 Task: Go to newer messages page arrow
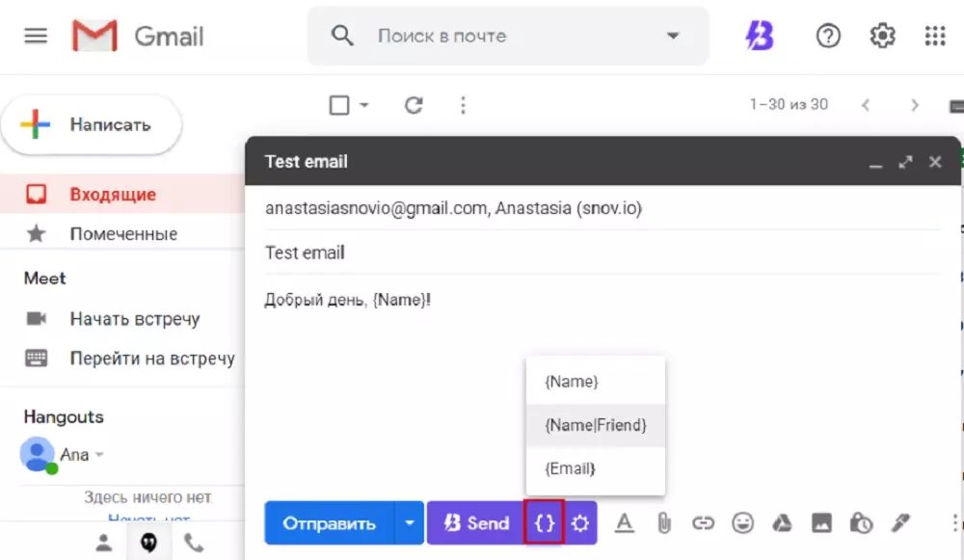(x=866, y=105)
